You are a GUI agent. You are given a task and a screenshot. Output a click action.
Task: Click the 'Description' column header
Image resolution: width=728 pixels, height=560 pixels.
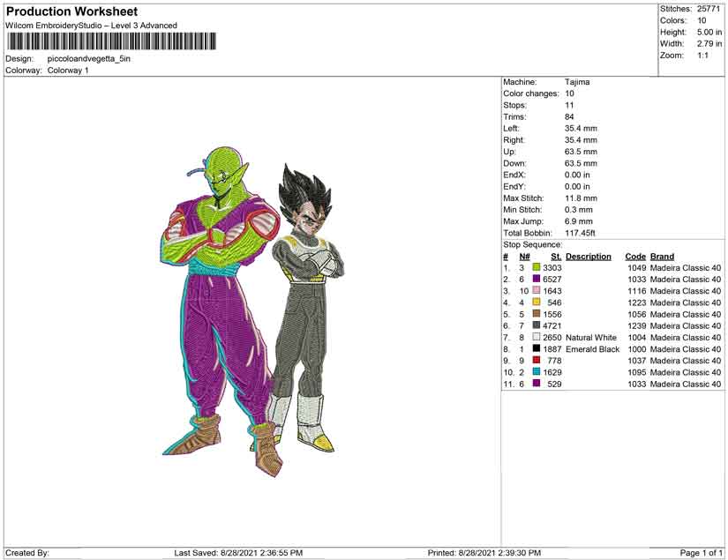(x=589, y=257)
